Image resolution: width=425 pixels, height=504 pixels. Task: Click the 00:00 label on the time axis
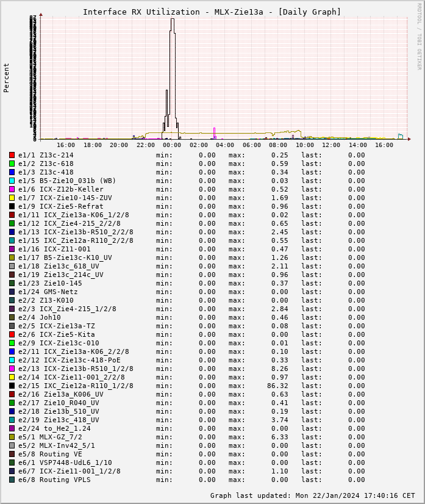(x=172, y=145)
